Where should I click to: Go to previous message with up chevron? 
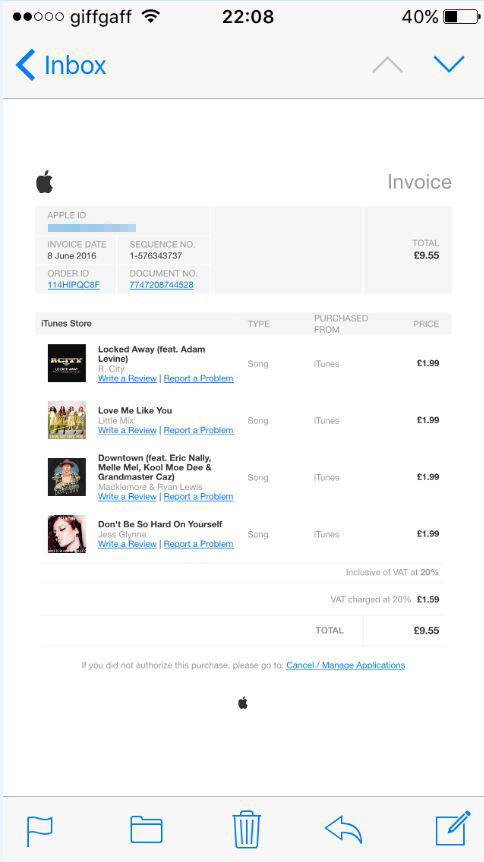tap(388, 64)
